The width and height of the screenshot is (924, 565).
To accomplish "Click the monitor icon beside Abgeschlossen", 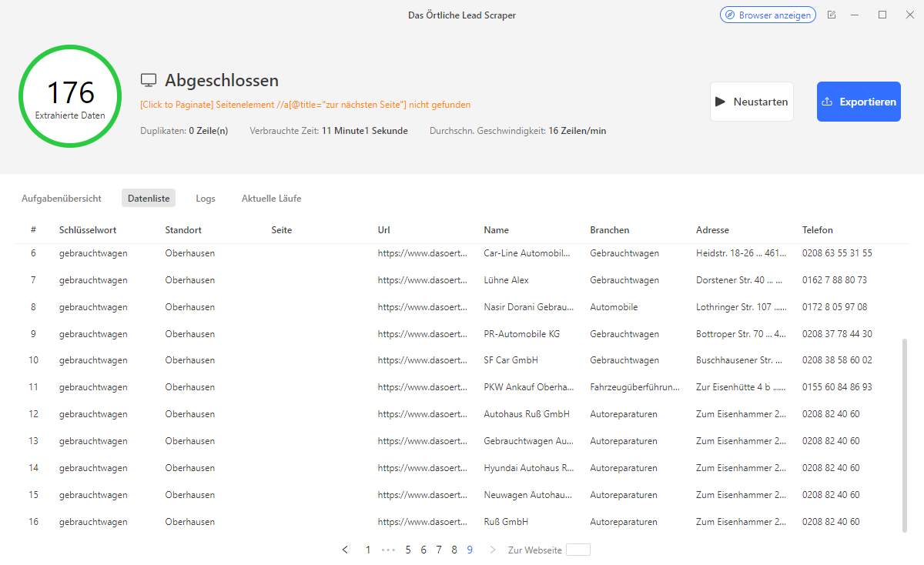I will [149, 81].
